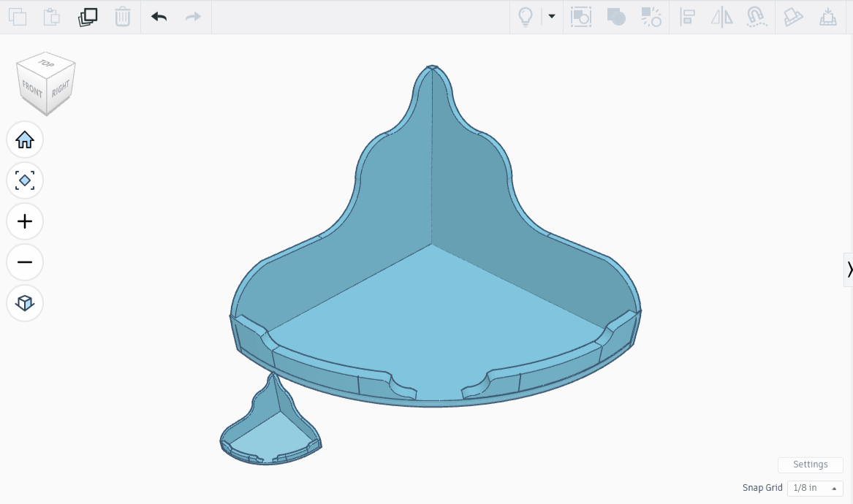Screen dimensions: 853x504
Task: Return to the Home view
Action: point(25,140)
